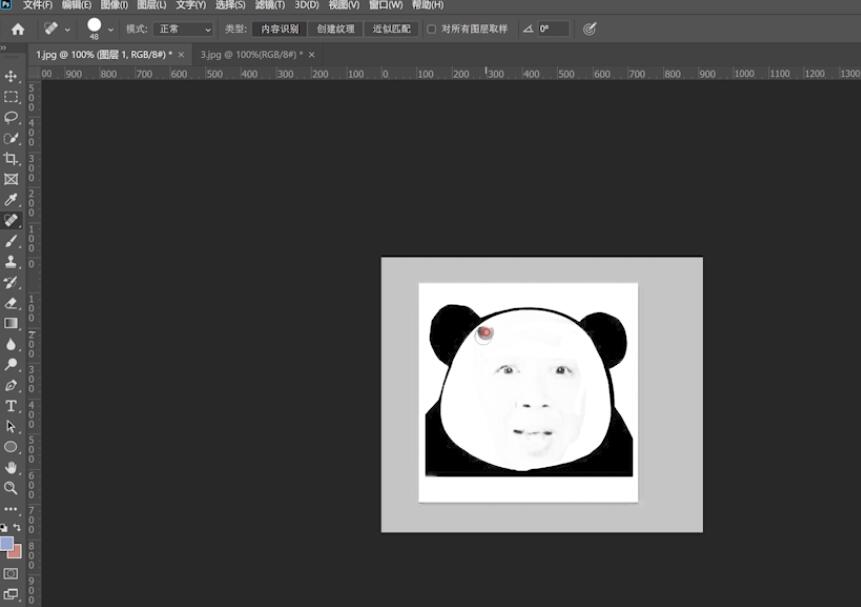Viewport: 861px width, 607px height.
Task: Open the 滤镜(T) menu
Action: (x=270, y=5)
